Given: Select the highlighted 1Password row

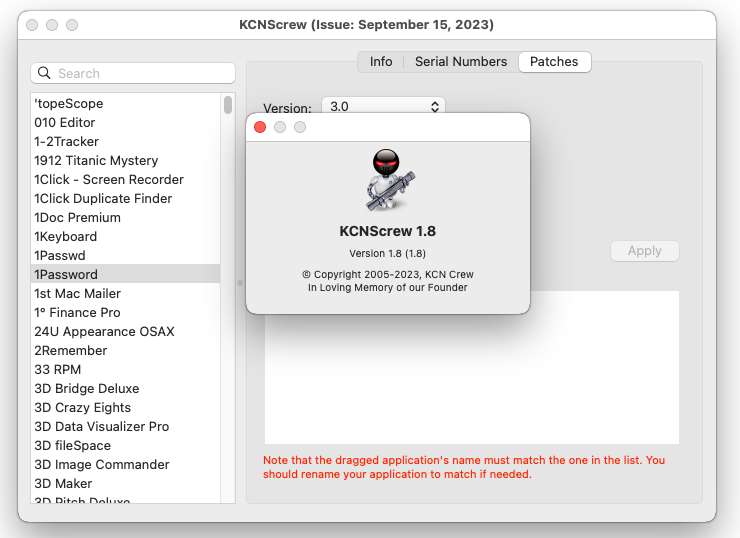Looking at the screenshot, I should 126,274.
